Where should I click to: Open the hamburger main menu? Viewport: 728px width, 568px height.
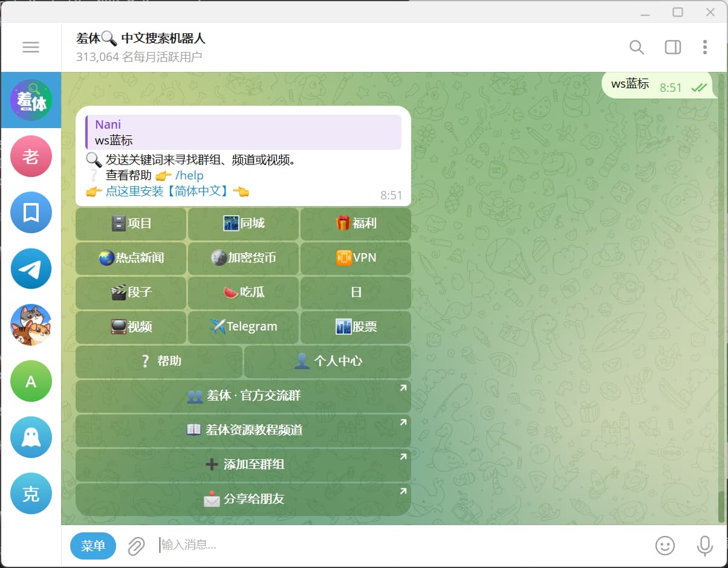click(x=30, y=47)
